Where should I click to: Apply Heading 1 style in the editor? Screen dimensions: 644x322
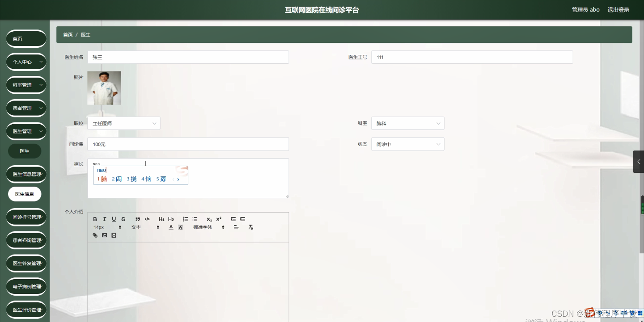(x=161, y=219)
